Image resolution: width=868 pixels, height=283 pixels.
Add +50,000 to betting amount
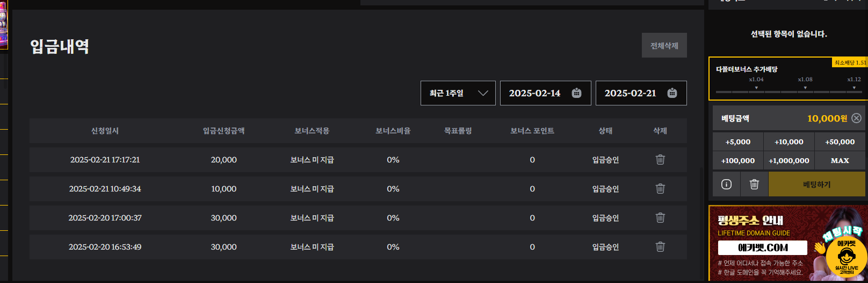point(840,142)
